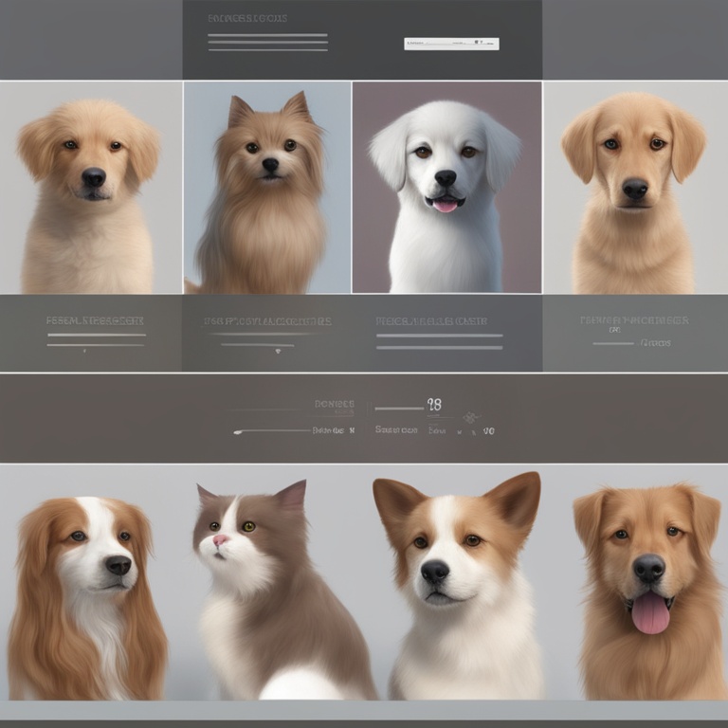This screenshot has width=728, height=728.
Task: Click the small heart icon under the fluffy cat caption
Action: coord(278,351)
